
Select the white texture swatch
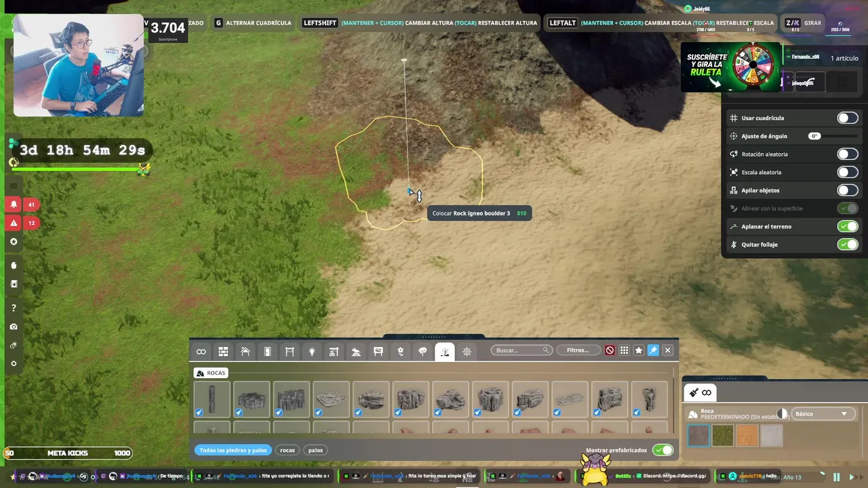(x=771, y=435)
